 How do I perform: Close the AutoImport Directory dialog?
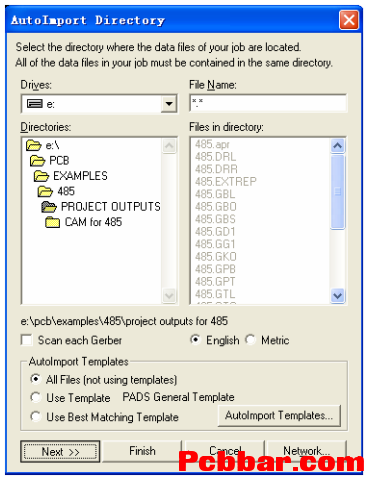click(x=349, y=20)
